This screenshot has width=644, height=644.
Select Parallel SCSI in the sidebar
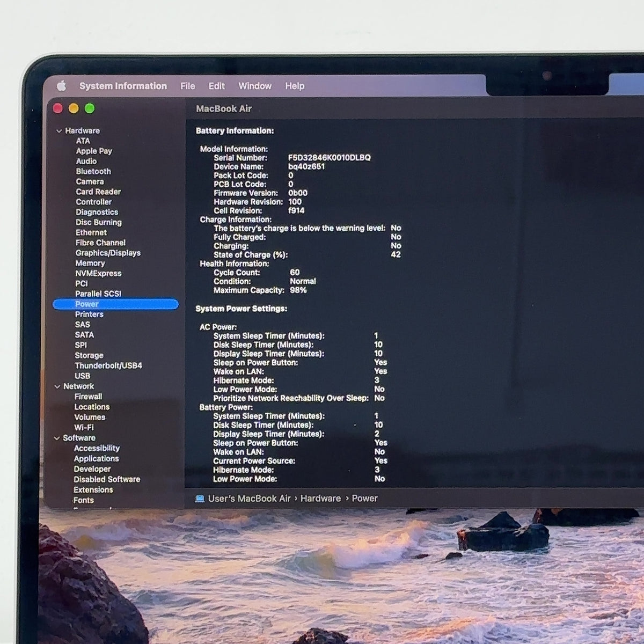pos(98,294)
